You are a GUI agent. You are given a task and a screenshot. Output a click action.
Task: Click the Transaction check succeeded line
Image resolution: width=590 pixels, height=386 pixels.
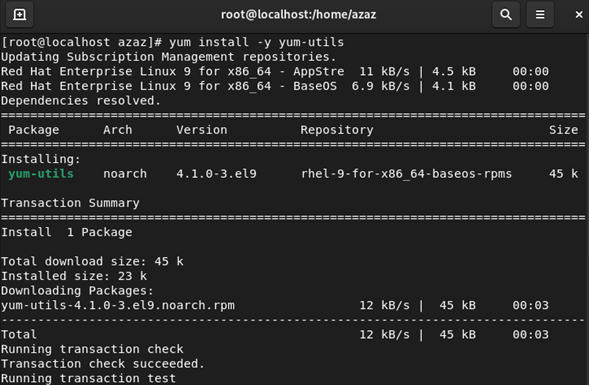coord(103,364)
